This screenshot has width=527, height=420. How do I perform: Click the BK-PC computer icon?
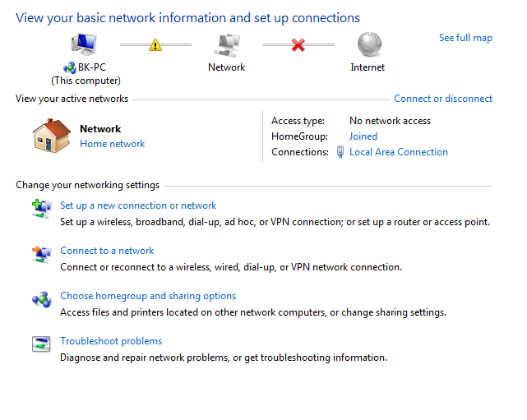pyautogui.click(x=84, y=44)
